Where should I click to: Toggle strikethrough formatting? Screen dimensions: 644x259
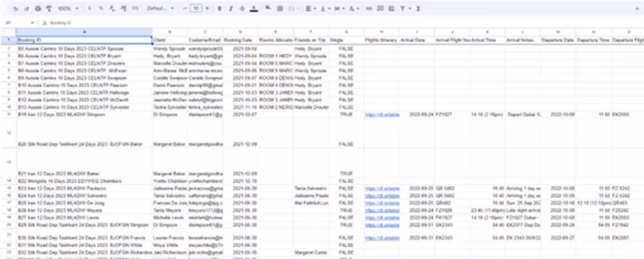pos(242,9)
